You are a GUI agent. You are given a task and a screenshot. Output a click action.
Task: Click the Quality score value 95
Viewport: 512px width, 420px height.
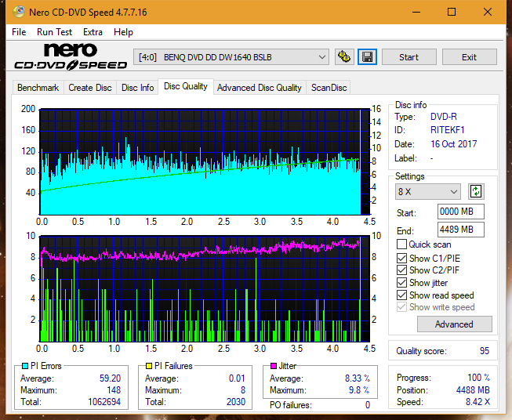pos(485,351)
